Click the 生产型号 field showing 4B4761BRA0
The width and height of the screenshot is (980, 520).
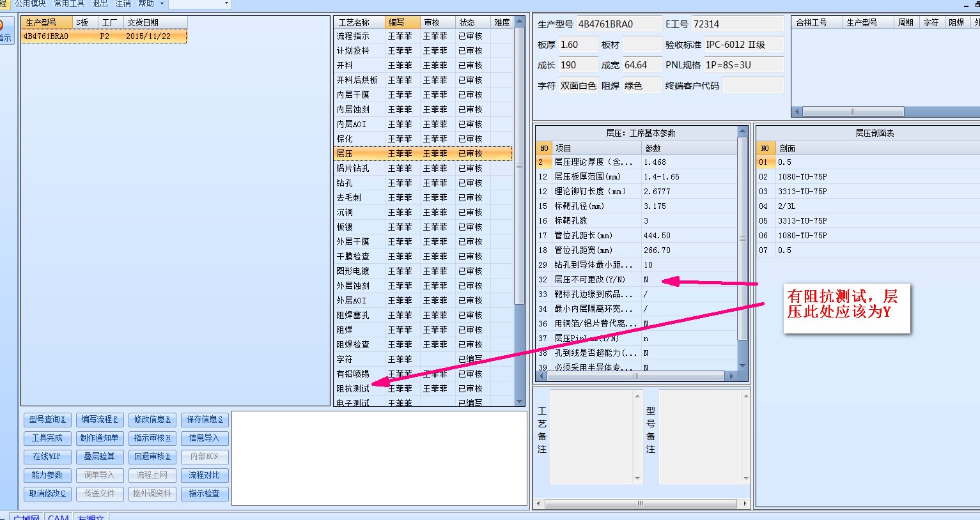(619, 24)
